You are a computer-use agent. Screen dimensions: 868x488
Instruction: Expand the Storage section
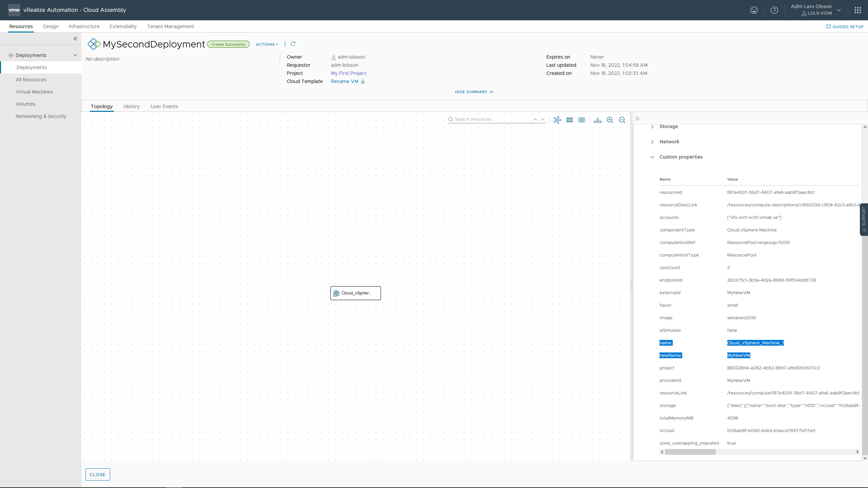point(652,127)
